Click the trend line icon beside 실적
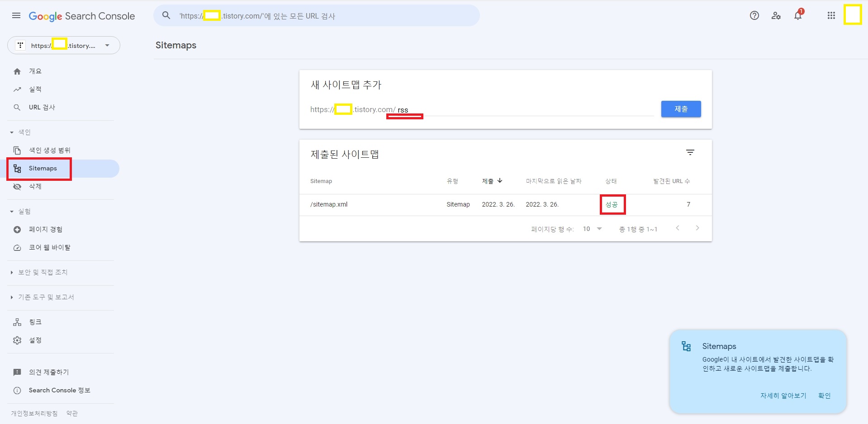Image resolution: width=868 pixels, height=424 pixels. point(17,90)
